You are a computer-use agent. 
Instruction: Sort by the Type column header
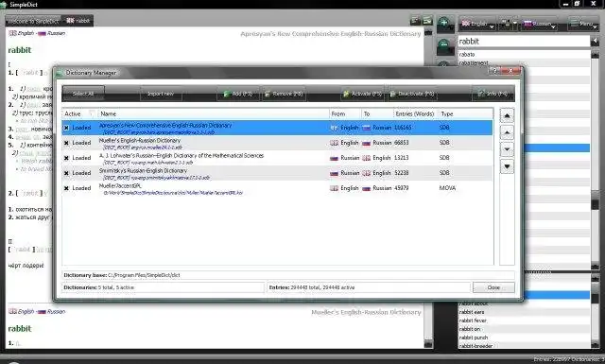(x=465, y=113)
